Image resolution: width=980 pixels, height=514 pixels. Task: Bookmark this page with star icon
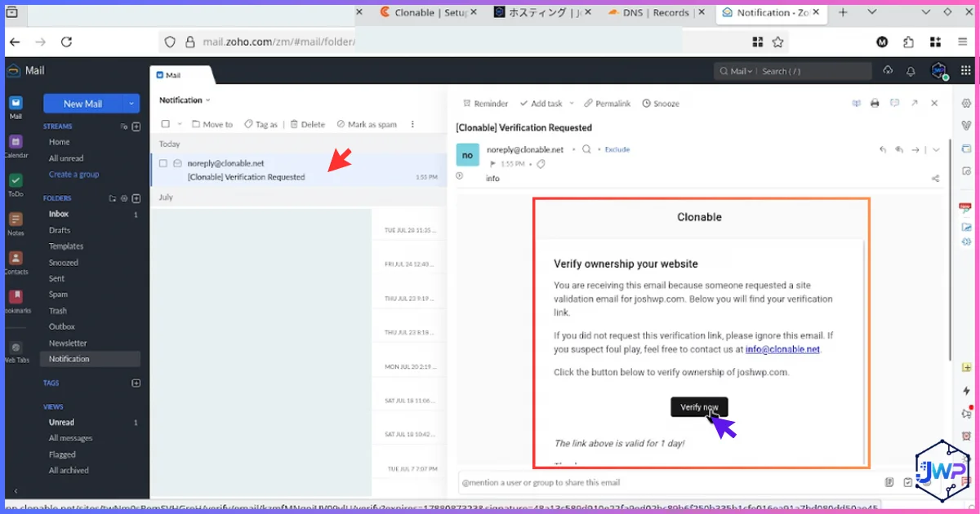click(x=778, y=42)
